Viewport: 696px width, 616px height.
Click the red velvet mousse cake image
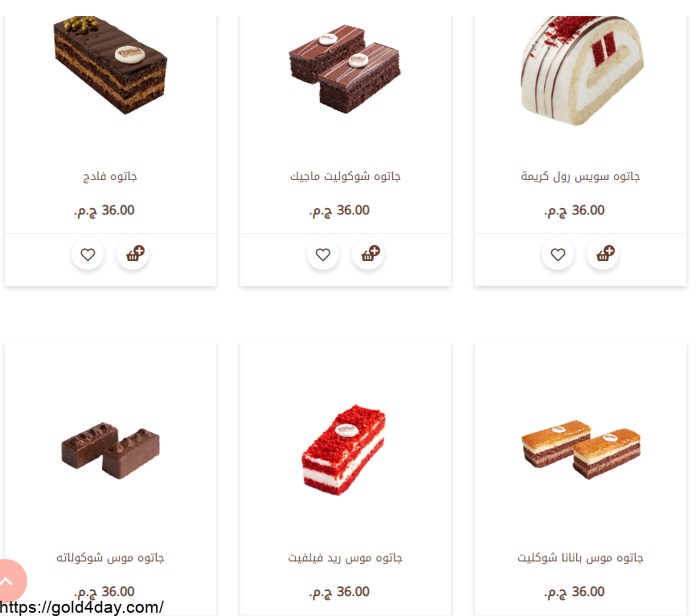click(x=343, y=450)
